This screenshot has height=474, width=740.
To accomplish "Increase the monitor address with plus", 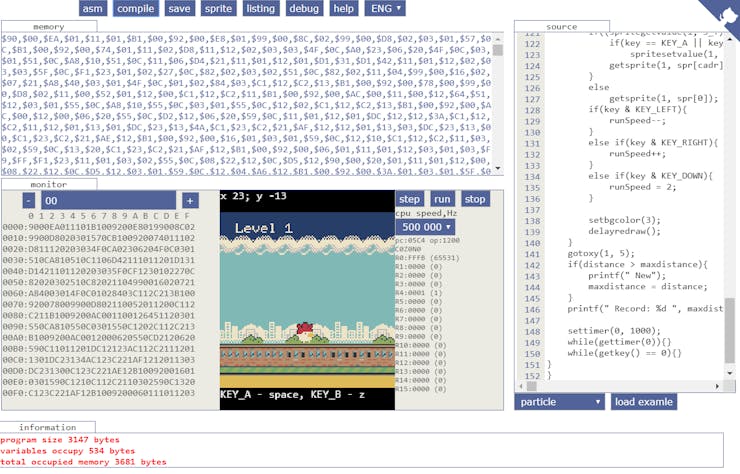I will coord(190,201).
